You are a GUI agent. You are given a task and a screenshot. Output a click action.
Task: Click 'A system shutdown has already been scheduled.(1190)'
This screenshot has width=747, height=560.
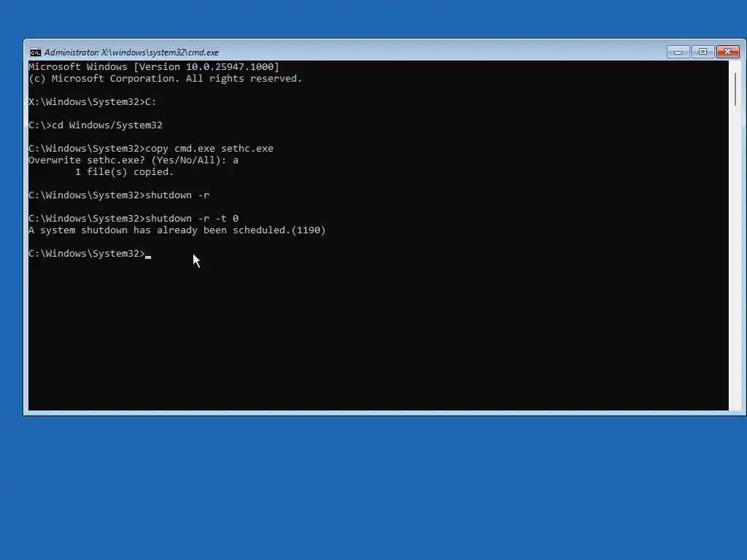point(177,230)
